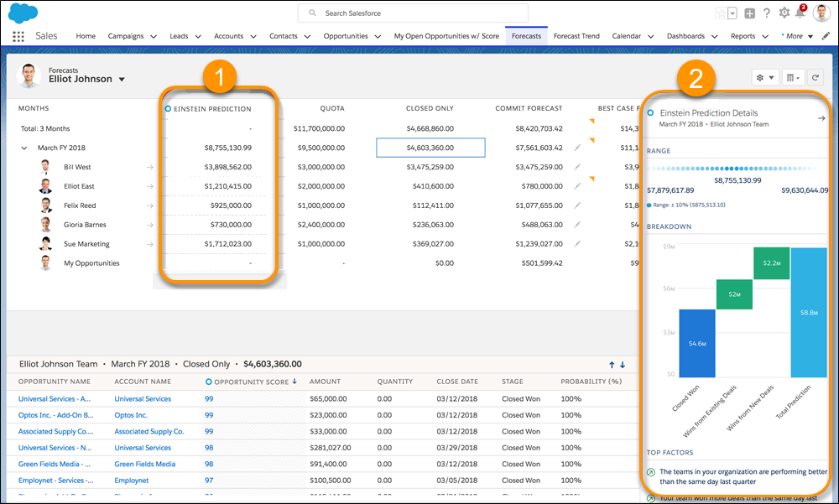The width and height of the screenshot is (839, 504).
Task: Sort by the Opportunity Score column header
Action: click(x=251, y=382)
